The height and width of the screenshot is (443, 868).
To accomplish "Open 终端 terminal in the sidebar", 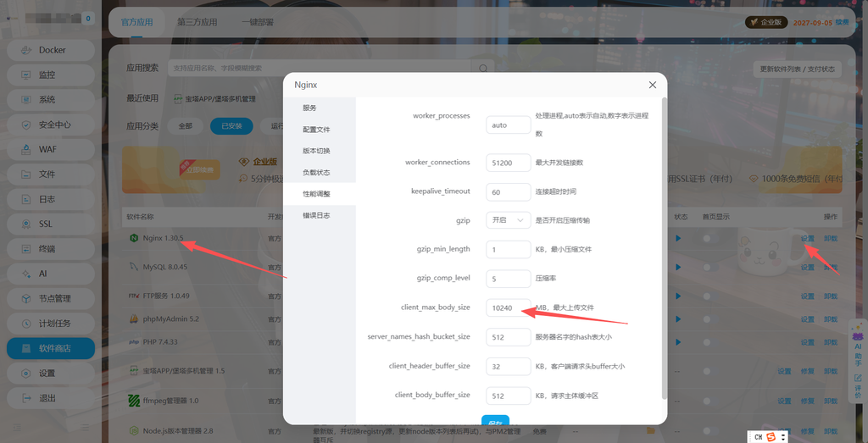I will [x=50, y=249].
